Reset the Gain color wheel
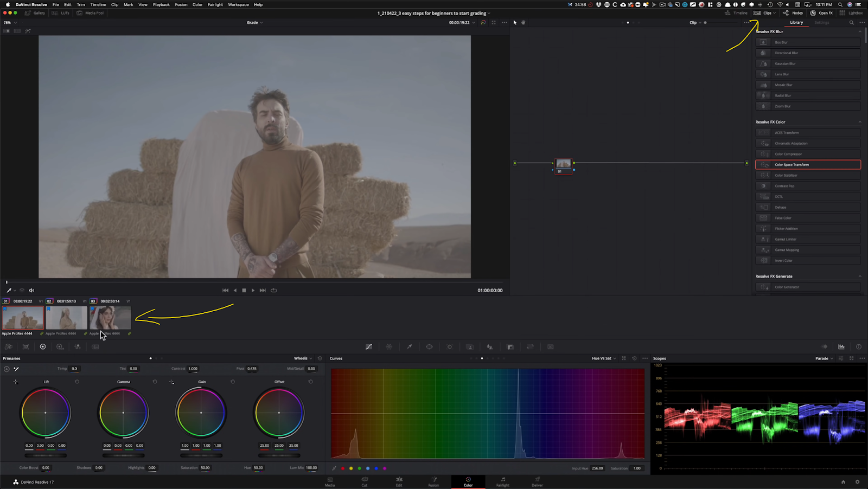Image resolution: width=868 pixels, height=489 pixels. [232, 382]
